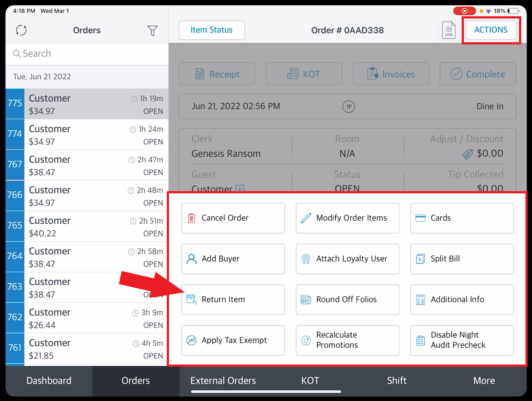
Task: Open the order LOG document icon
Action: (448, 30)
